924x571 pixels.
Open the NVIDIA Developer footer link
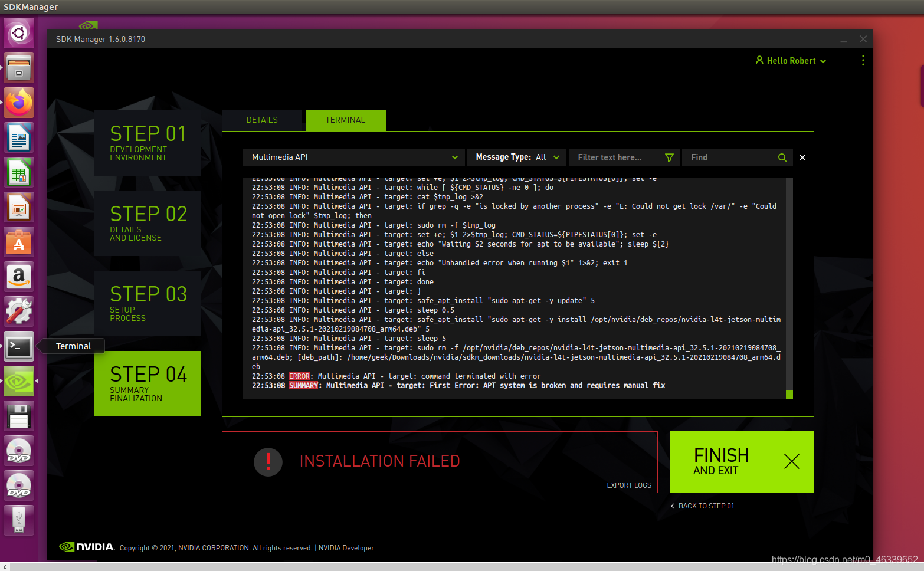click(x=346, y=548)
